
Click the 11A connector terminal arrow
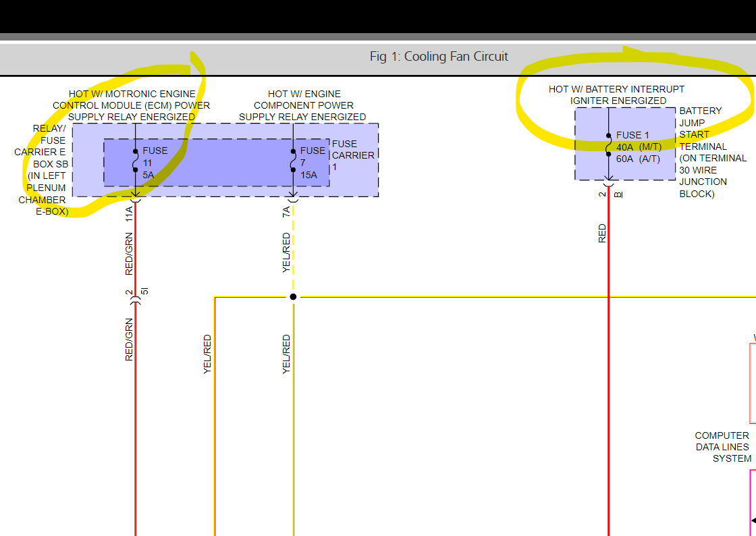(x=136, y=197)
